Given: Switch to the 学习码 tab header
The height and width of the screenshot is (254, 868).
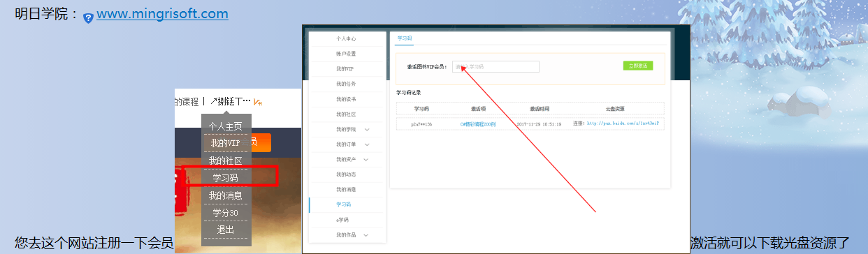Looking at the screenshot, I should click(405, 38).
